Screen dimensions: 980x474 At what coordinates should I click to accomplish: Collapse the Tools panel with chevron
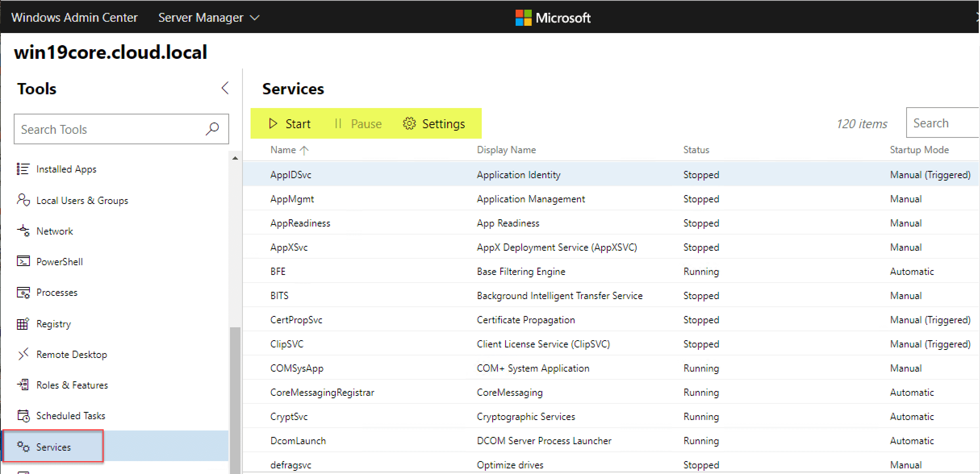pyautogui.click(x=225, y=88)
